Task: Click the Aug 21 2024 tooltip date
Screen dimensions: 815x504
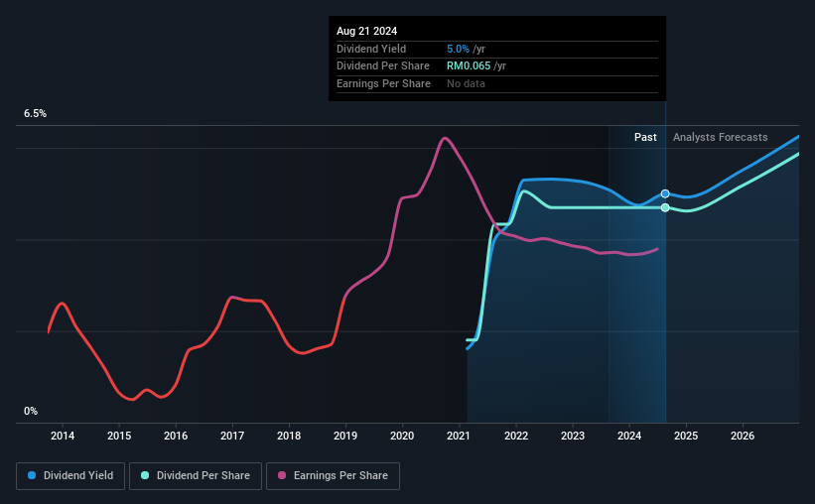Action: coord(367,31)
